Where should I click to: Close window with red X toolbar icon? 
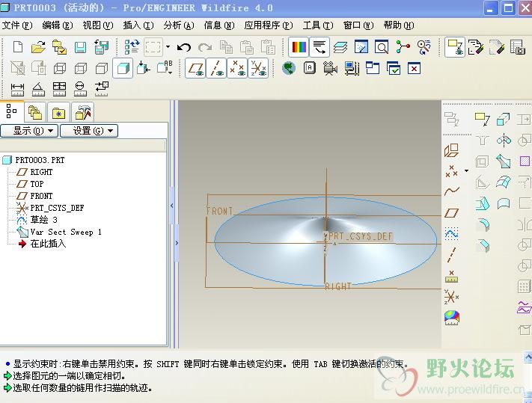click(x=414, y=69)
